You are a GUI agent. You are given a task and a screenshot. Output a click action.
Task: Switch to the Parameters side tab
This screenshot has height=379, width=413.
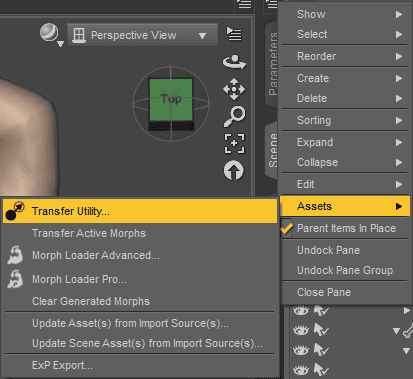[x=273, y=64]
